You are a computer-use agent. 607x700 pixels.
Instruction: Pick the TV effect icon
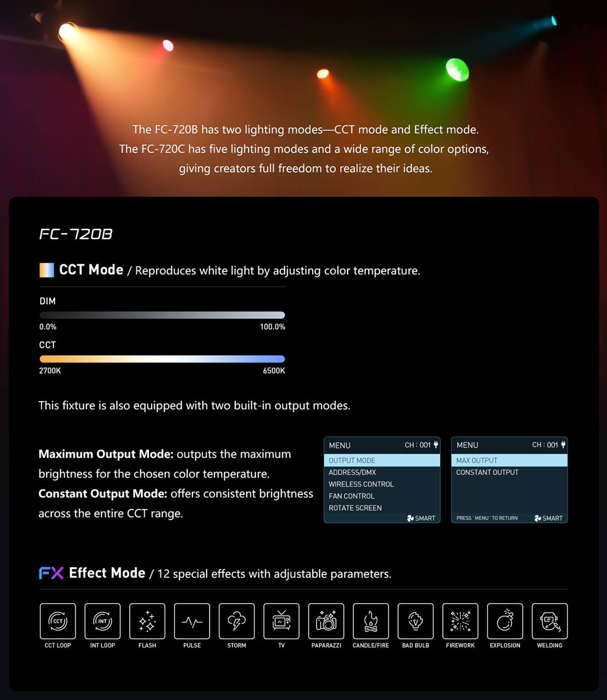coord(281,621)
